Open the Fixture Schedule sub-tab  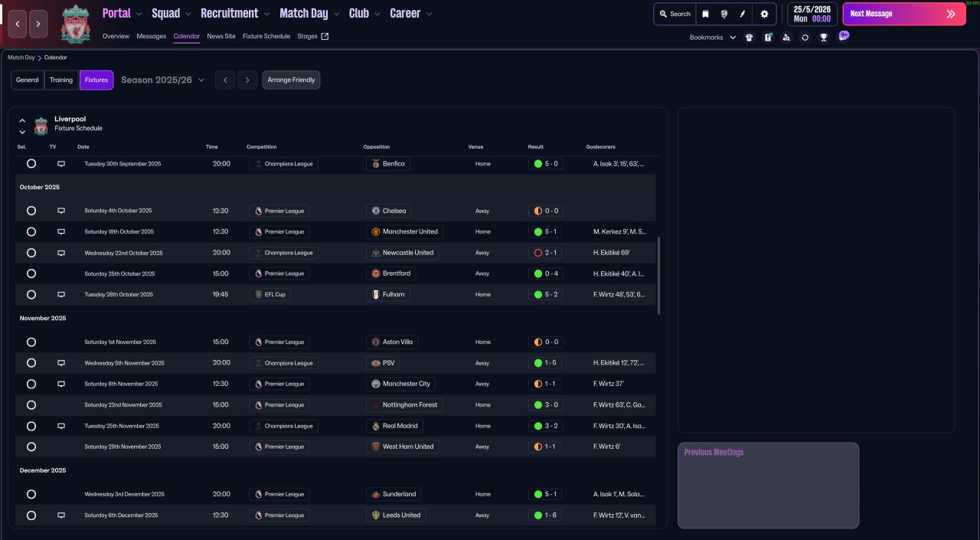click(266, 36)
